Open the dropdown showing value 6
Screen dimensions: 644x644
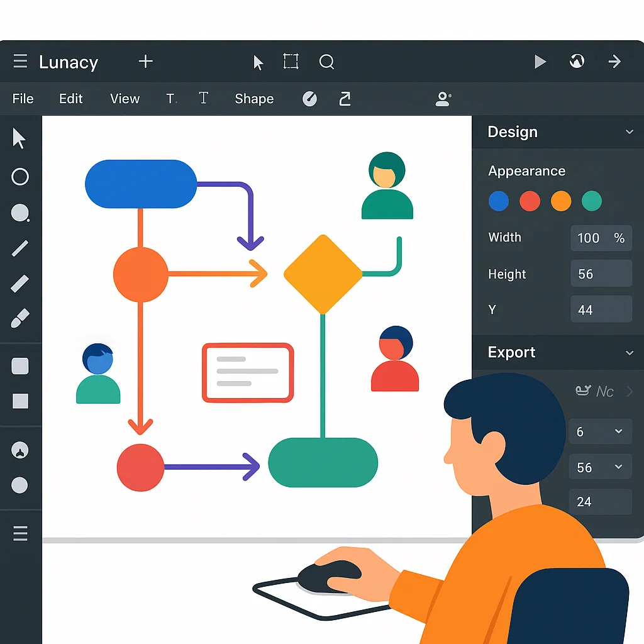click(600, 431)
